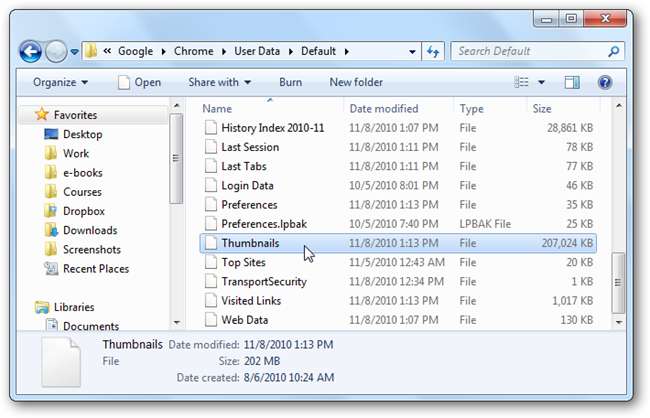650x418 pixels.
Task: Expand arrow after Default breadcrumb
Action: tap(347, 51)
